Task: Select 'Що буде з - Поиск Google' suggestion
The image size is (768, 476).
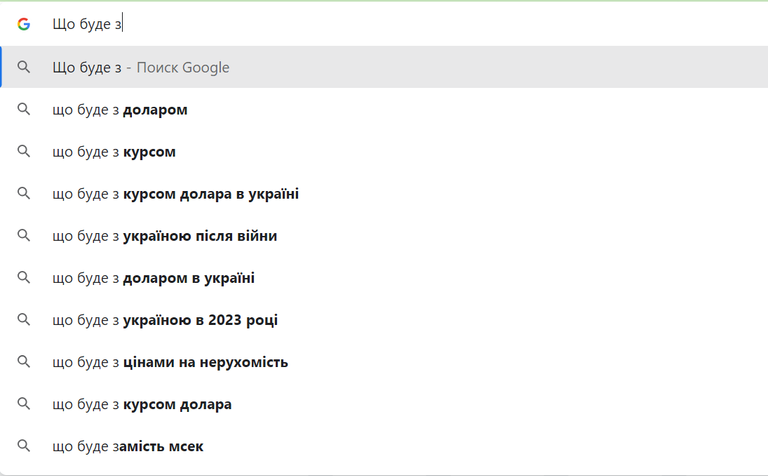Action: 384,67
